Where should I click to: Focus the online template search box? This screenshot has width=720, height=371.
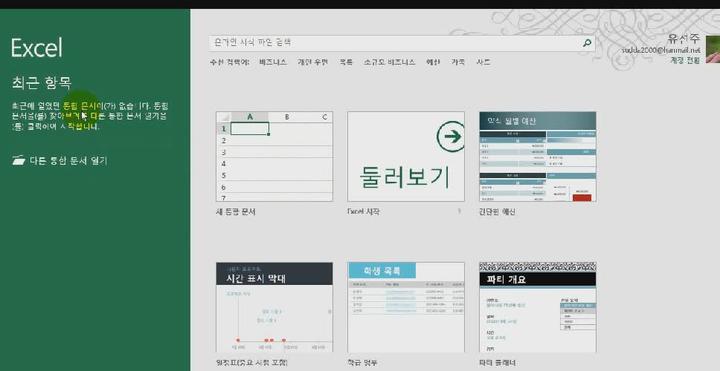[x=402, y=43]
